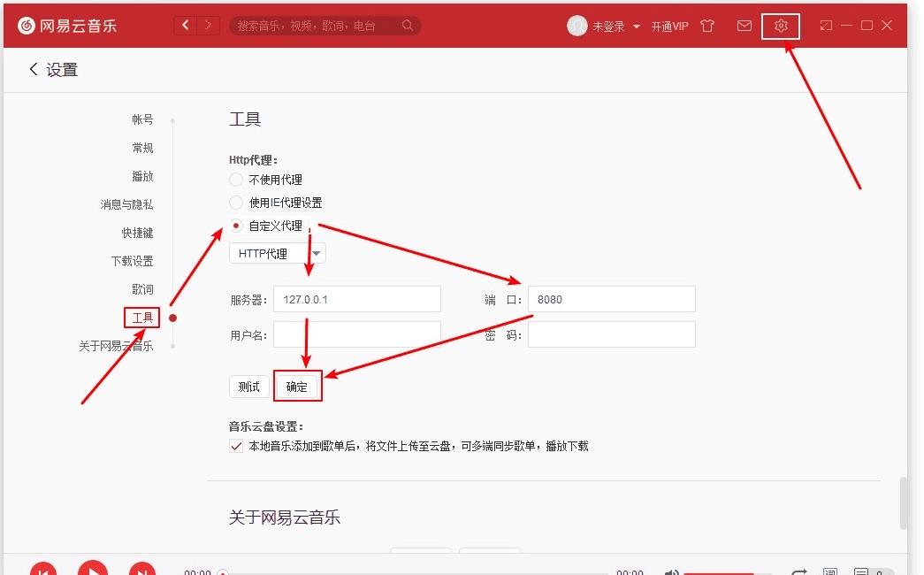This screenshot has width=924, height=575.
Task: Click the settings page scrollbar
Action: (904, 503)
